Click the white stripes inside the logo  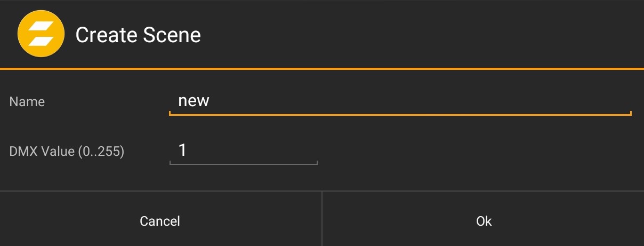(41, 35)
